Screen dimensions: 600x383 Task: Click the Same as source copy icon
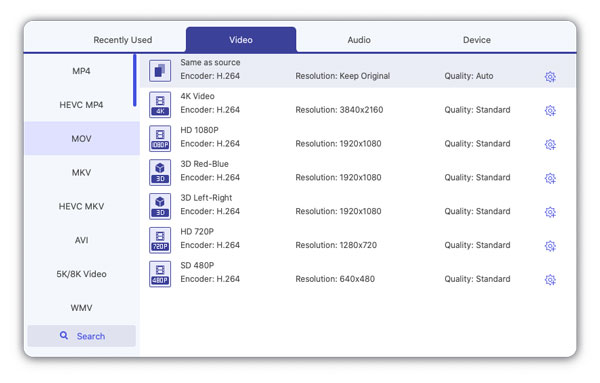[x=160, y=71]
